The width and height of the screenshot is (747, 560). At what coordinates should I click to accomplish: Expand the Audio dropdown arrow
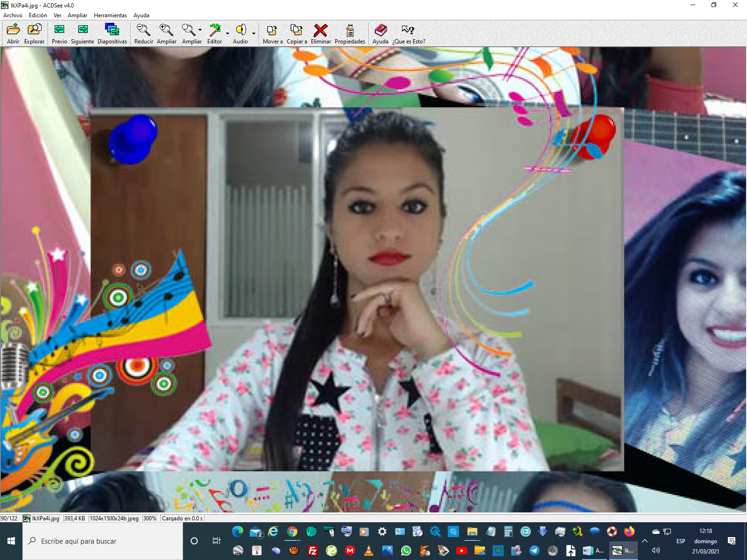coord(254,34)
